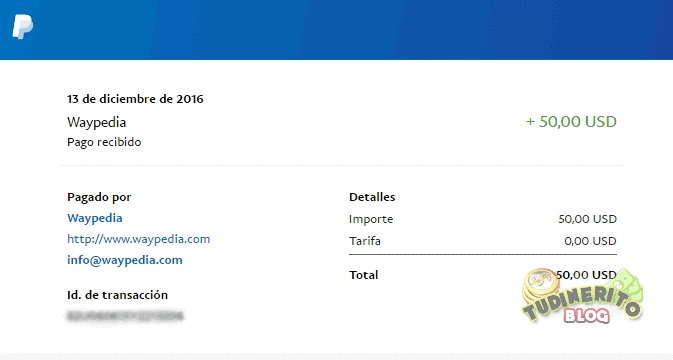
Task: Click the Waypedia transaction title
Action: [97, 123]
